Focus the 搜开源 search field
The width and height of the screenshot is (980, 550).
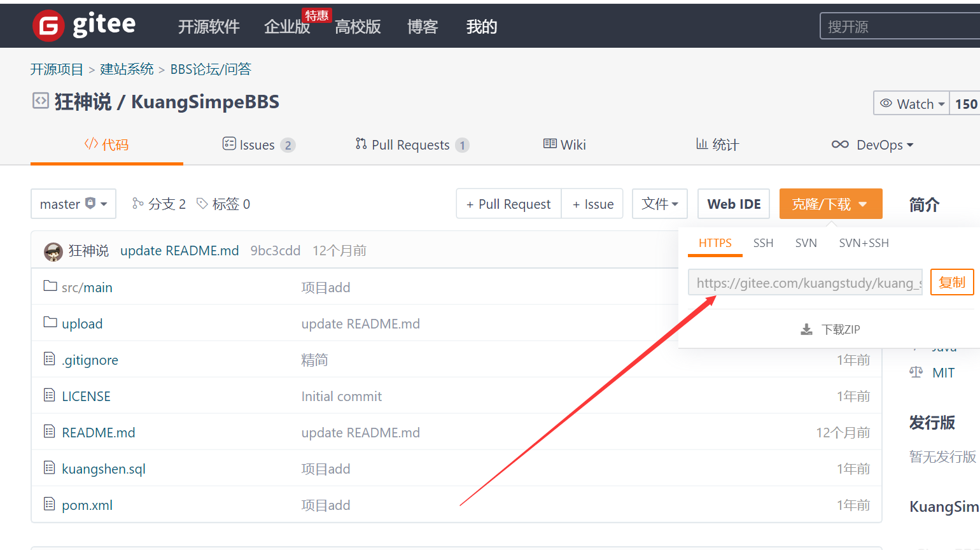click(x=900, y=26)
